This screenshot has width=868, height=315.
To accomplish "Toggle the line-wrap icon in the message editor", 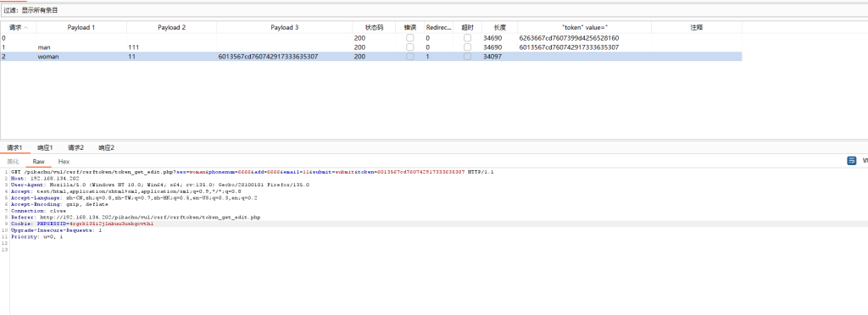I will click(x=851, y=161).
